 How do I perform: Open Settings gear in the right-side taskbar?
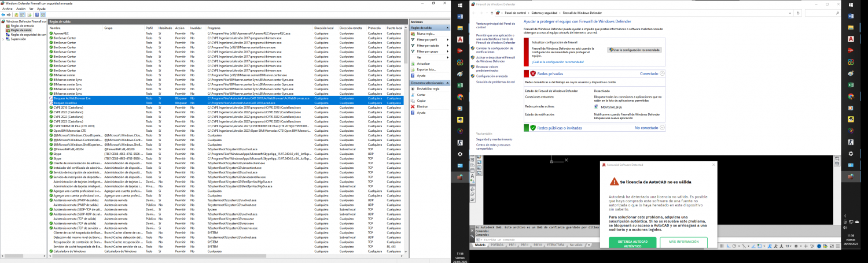[x=851, y=153]
